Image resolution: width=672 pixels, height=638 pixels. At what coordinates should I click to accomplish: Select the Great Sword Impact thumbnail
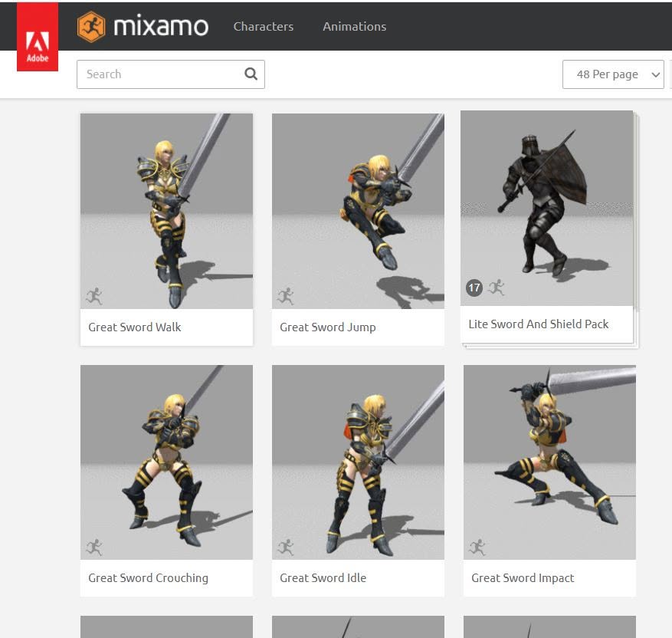(550, 462)
